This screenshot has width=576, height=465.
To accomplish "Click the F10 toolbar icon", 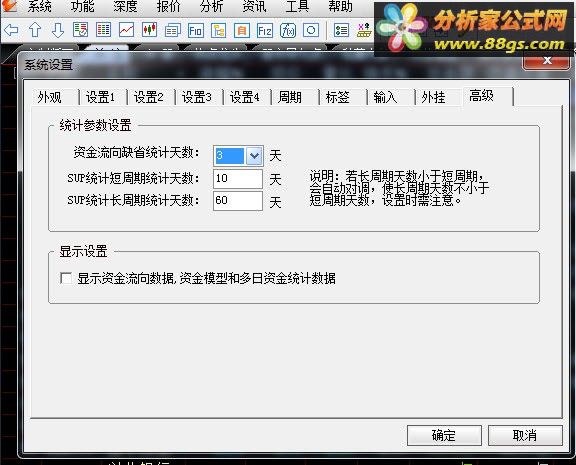I will (195, 30).
